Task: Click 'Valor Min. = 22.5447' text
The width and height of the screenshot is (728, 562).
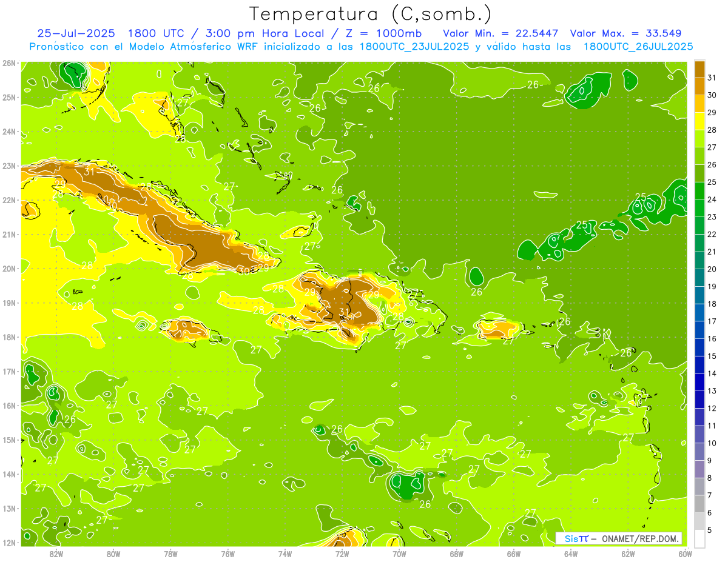Action: pyautogui.click(x=500, y=33)
